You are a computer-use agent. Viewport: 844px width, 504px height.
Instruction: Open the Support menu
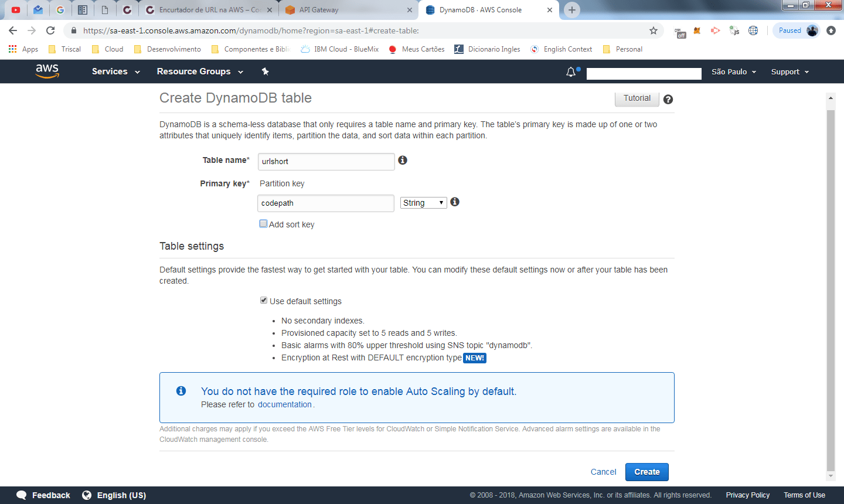(790, 71)
